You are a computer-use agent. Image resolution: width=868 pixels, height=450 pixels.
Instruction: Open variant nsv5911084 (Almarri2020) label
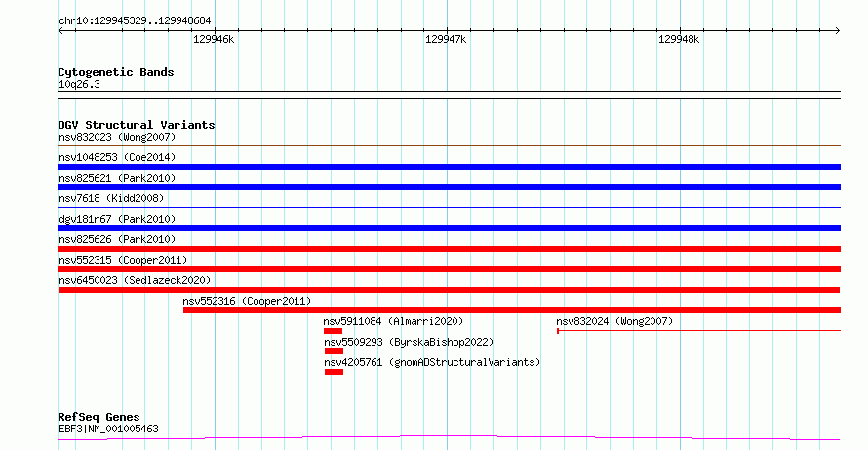click(x=393, y=321)
